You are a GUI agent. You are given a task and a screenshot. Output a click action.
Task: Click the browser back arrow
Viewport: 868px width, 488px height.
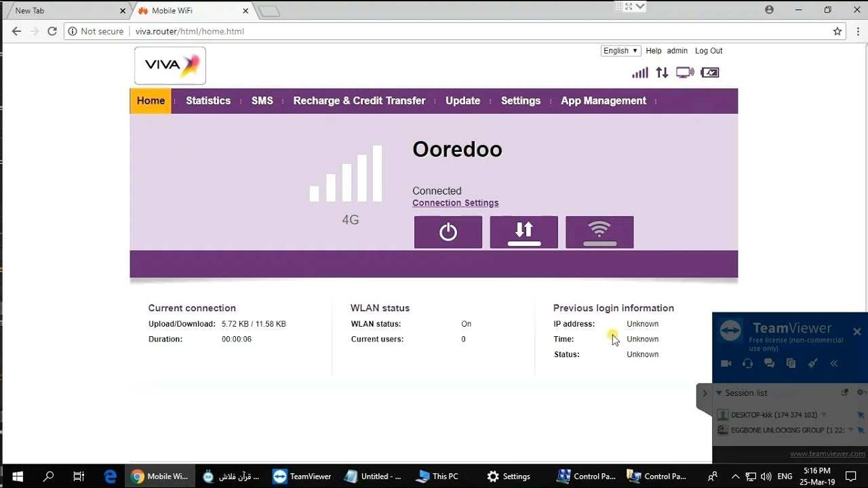(16, 31)
